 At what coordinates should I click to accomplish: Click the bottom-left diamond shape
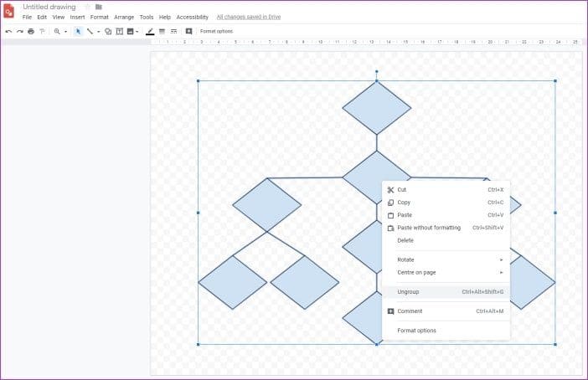pos(233,283)
